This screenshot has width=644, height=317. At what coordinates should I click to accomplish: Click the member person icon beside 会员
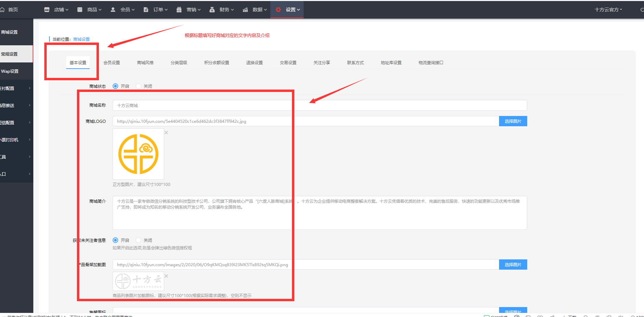point(113,10)
